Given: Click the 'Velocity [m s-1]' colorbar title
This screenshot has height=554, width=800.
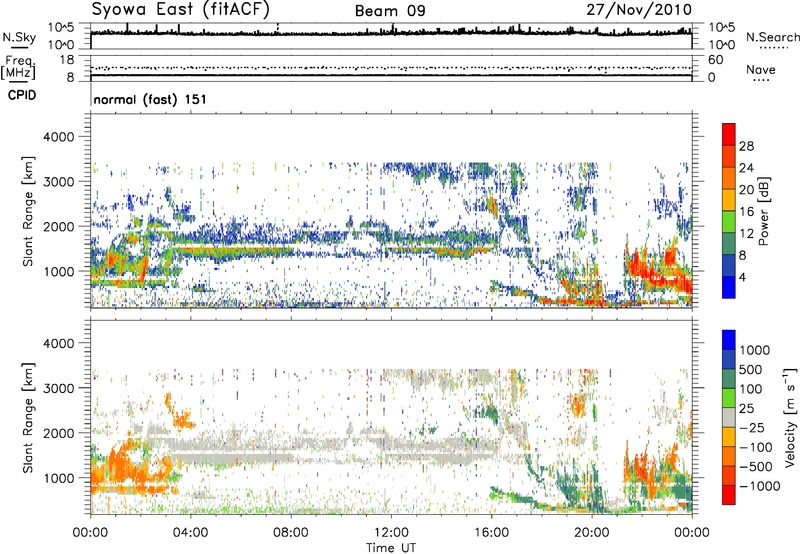Looking at the screenshot, I should tap(790, 417).
